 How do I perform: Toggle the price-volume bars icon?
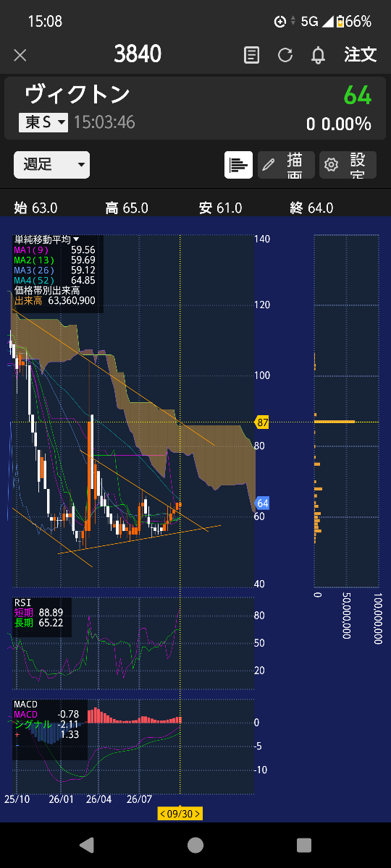coord(238,165)
